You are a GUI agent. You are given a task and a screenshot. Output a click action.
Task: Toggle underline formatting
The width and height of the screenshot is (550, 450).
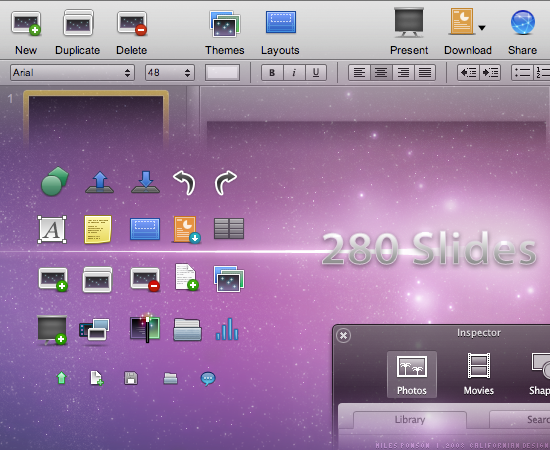[x=316, y=73]
